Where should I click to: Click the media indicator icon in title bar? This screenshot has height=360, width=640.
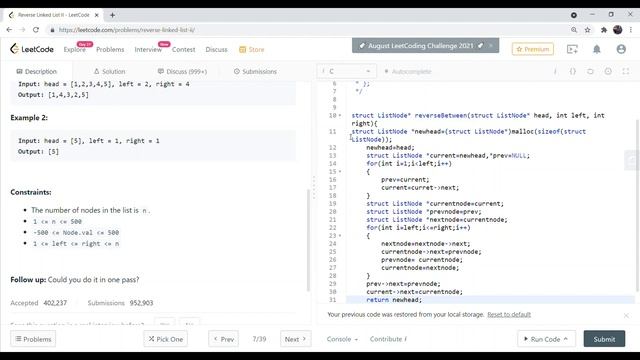pos(573,15)
